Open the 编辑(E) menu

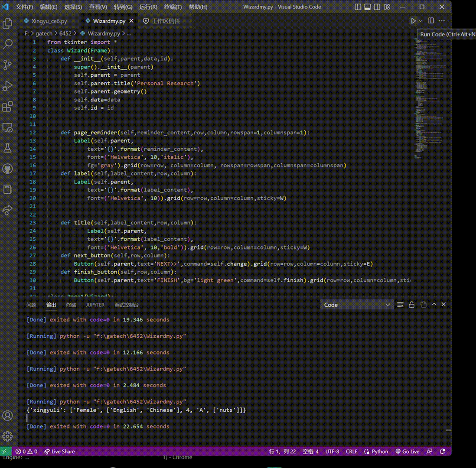49,7
